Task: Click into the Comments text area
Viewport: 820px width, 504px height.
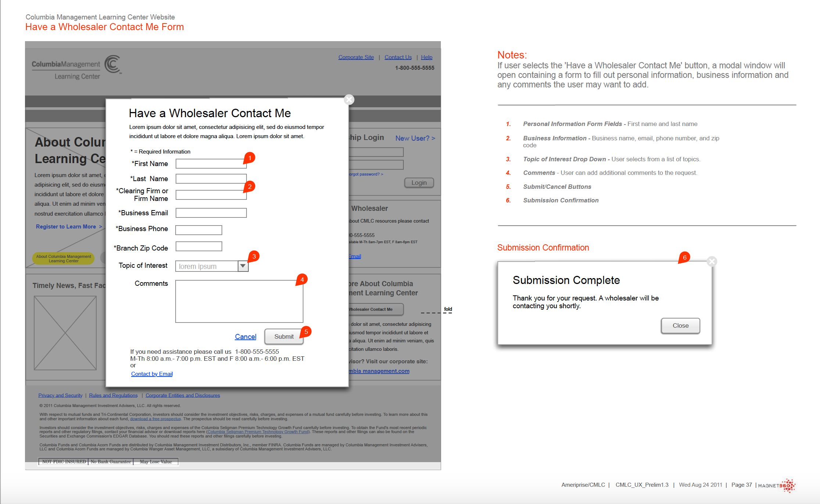Action: pos(239,301)
